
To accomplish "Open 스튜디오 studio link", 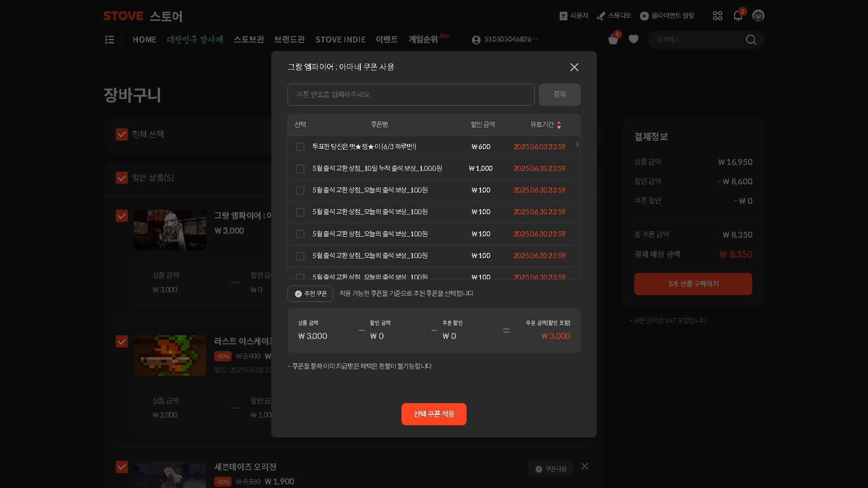I will (613, 16).
